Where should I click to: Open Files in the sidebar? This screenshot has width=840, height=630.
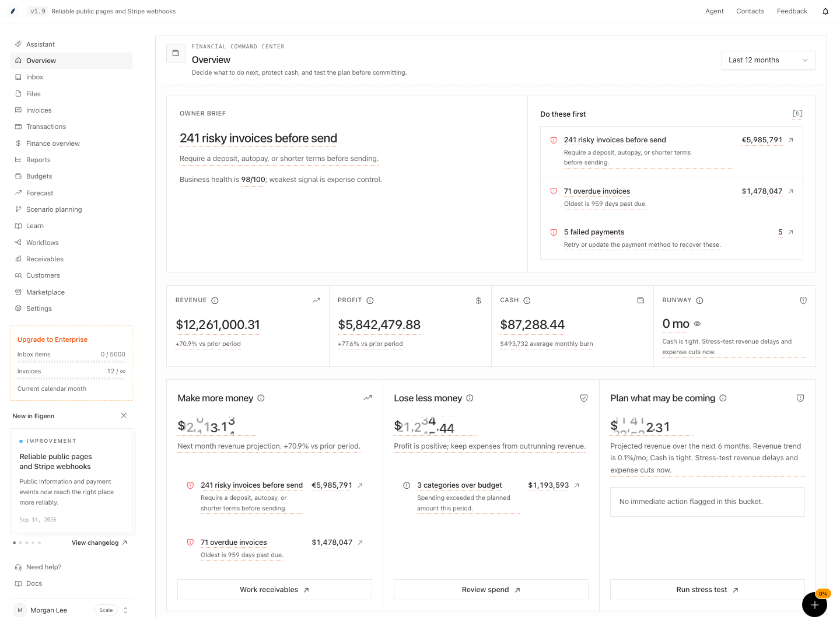point(71,94)
